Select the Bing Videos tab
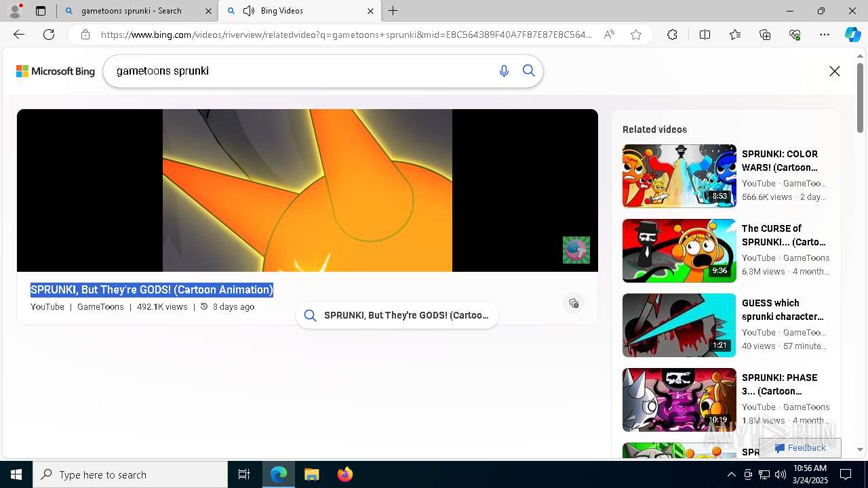Viewport: 868px width, 488px height. pyautogui.click(x=300, y=11)
